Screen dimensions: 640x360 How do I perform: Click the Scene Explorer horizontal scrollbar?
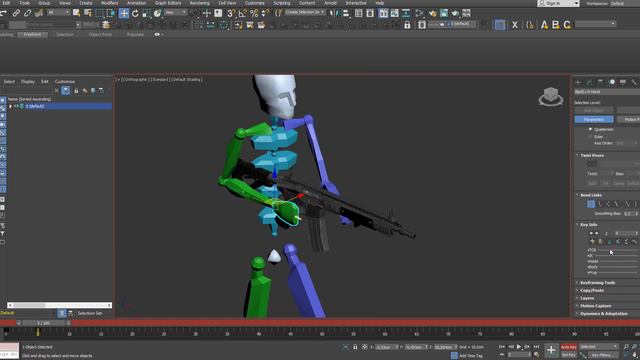point(59,305)
